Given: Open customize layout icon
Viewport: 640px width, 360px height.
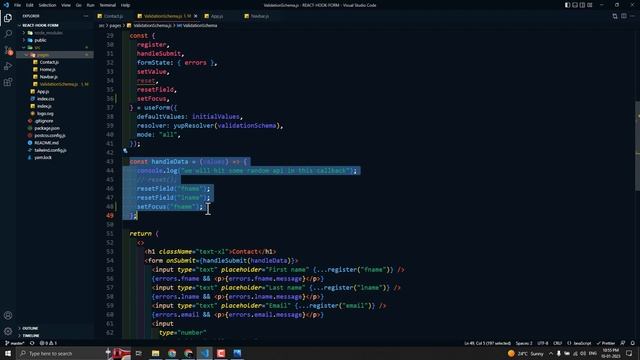Looking at the screenshot, I should click(x=590, y=5).
